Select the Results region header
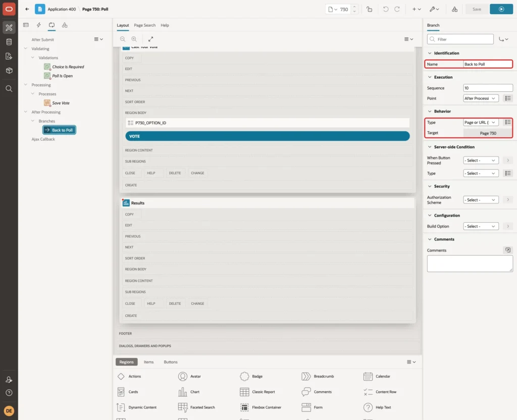This screenshot has height=420, width=517. click(268, 203)
